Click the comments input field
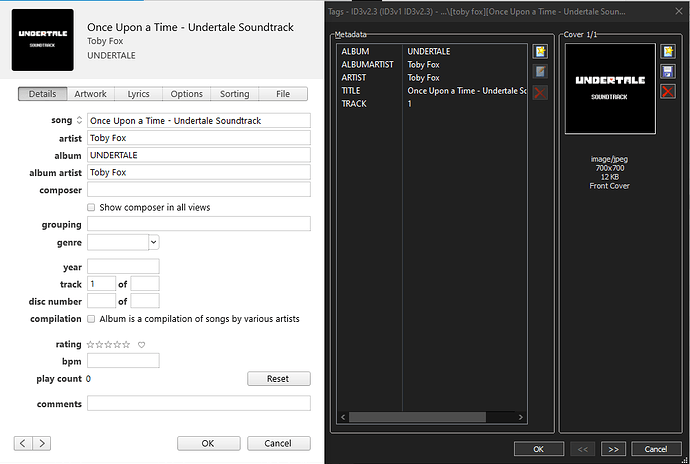690x464 pixels. 198,403
